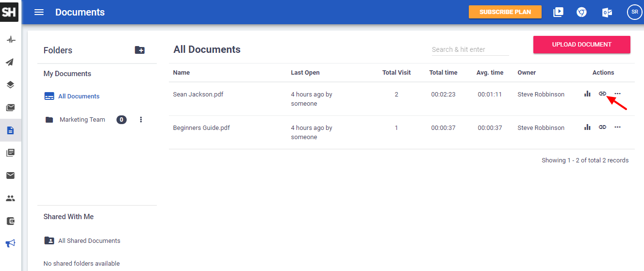The height and width of the screenshot is (271, 644).
Task: Sort by the Name column header
Action: (182, 73)
